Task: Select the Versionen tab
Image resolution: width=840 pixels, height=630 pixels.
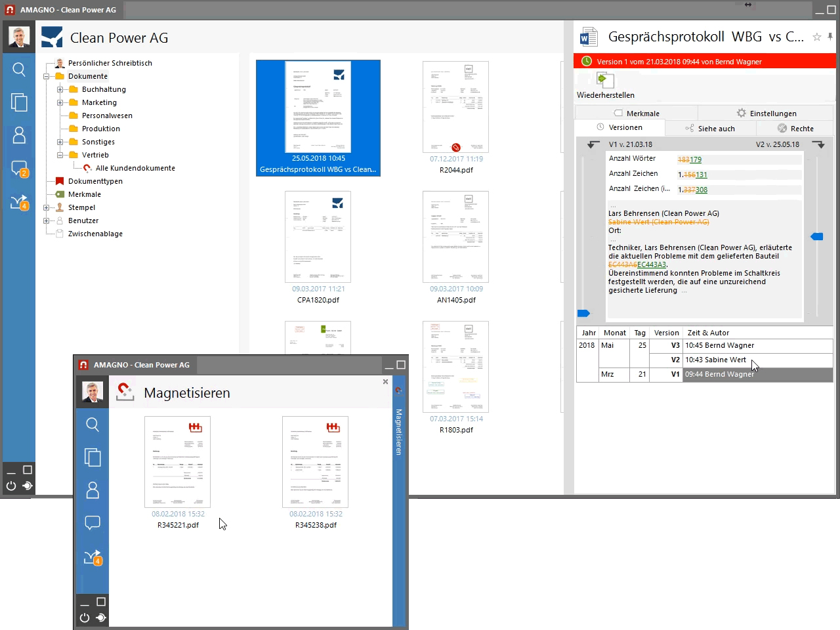Action: (619, 128)
